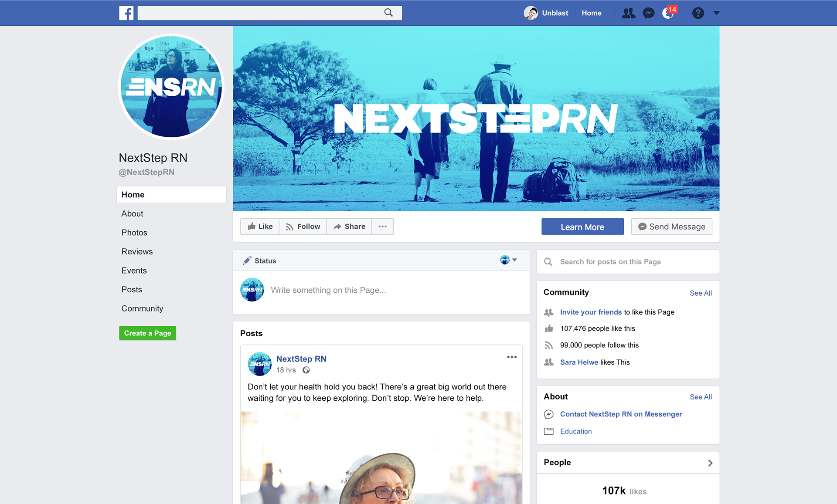Open the Events sidebar item

[x=134, y=271]
